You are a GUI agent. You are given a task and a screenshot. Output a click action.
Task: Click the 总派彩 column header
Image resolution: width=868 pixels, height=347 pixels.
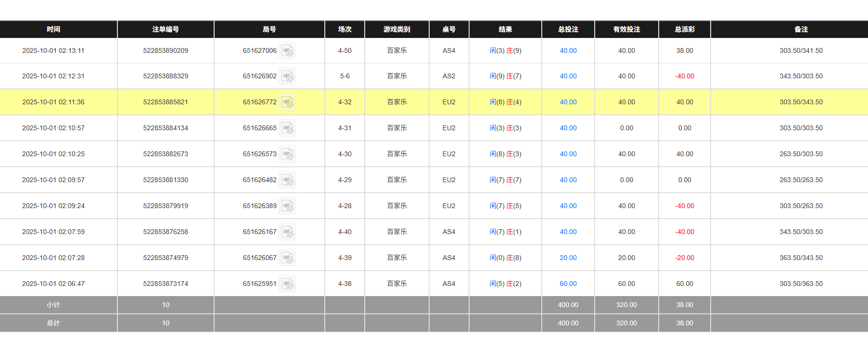[684, 29]
